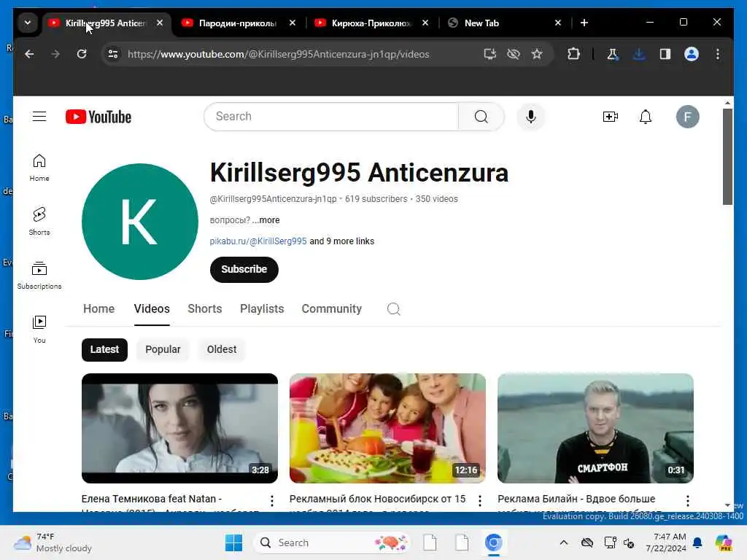Open the You section in sidebar

coord(39,329)
